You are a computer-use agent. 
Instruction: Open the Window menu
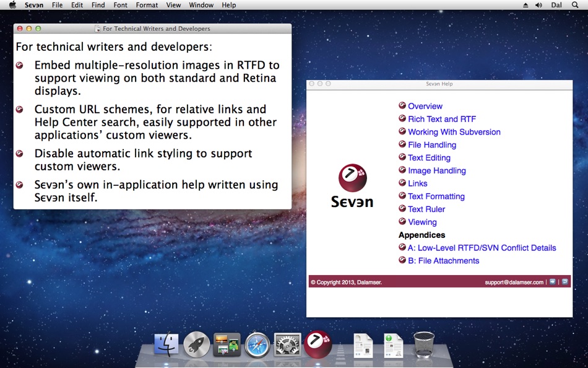pyautogui.click(x=201, y=5)
